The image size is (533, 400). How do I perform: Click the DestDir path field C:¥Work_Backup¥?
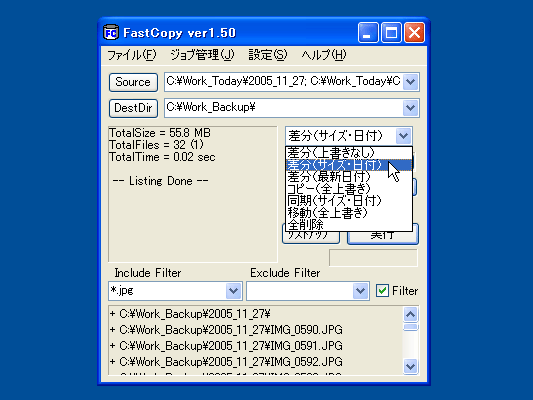[x=283, y=108]
